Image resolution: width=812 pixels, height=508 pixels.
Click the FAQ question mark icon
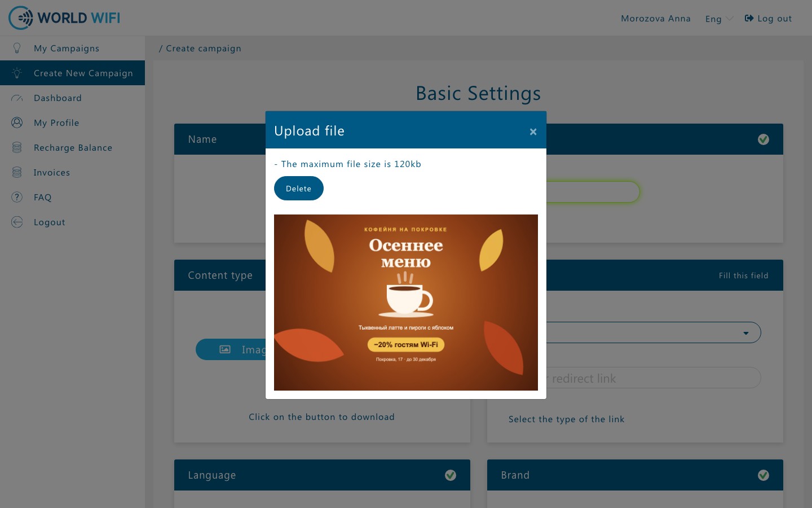(x=17, y=197)
